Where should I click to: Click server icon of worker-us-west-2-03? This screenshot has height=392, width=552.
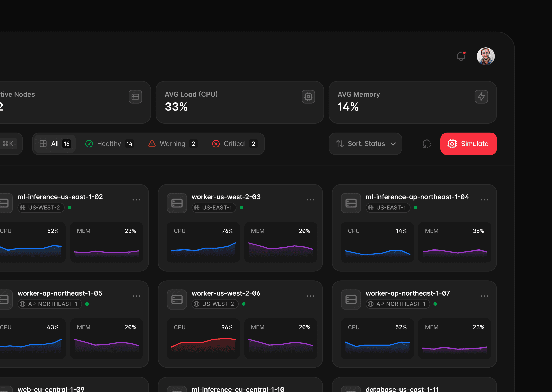tap(177, 203)
